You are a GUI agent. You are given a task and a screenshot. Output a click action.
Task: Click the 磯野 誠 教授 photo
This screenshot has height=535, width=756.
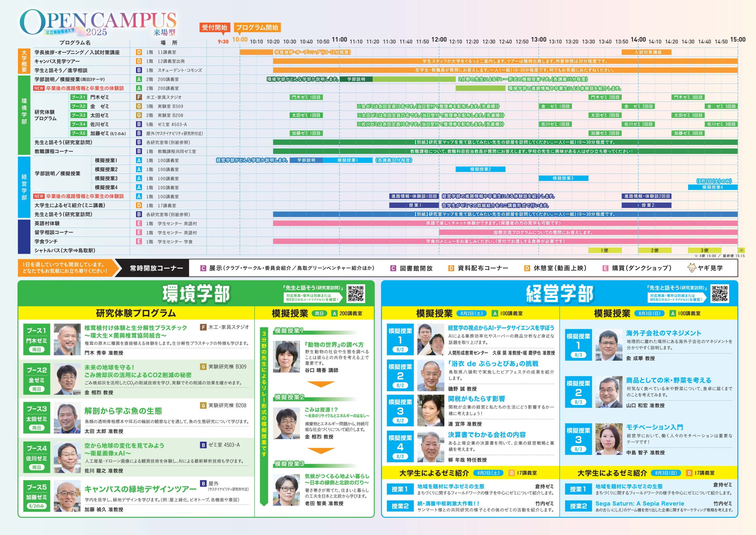(431, 375)
